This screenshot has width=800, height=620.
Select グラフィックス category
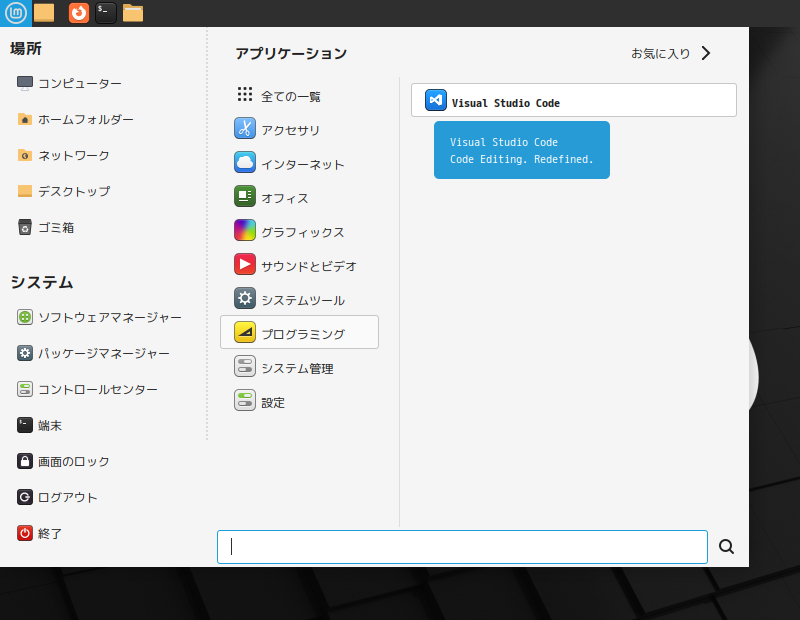click(x=299, y=231)
